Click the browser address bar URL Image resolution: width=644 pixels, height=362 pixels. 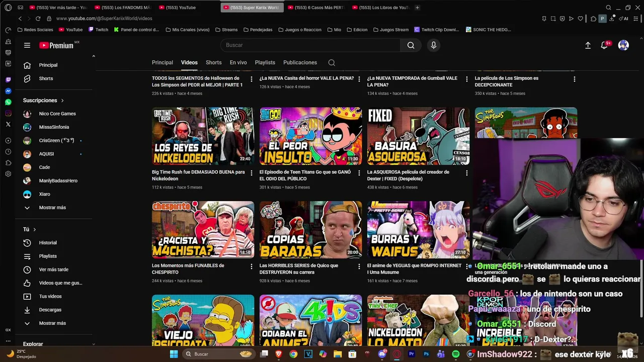pos(104,19)
